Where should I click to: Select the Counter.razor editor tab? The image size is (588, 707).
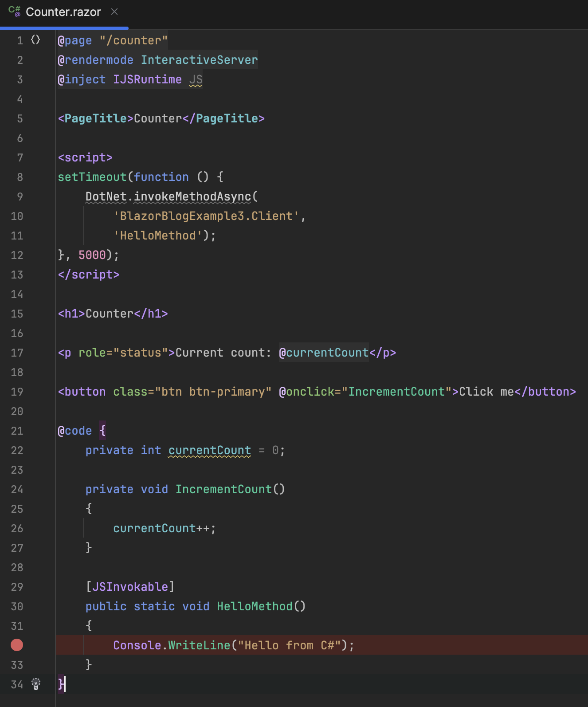tap(63, 12)
